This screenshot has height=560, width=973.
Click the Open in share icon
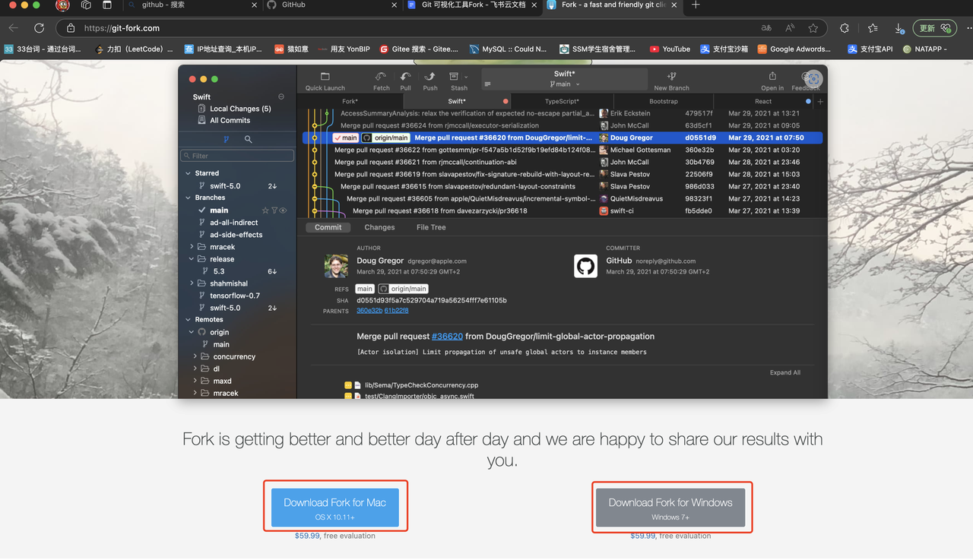pyautogui.click(x=772, y=77)
